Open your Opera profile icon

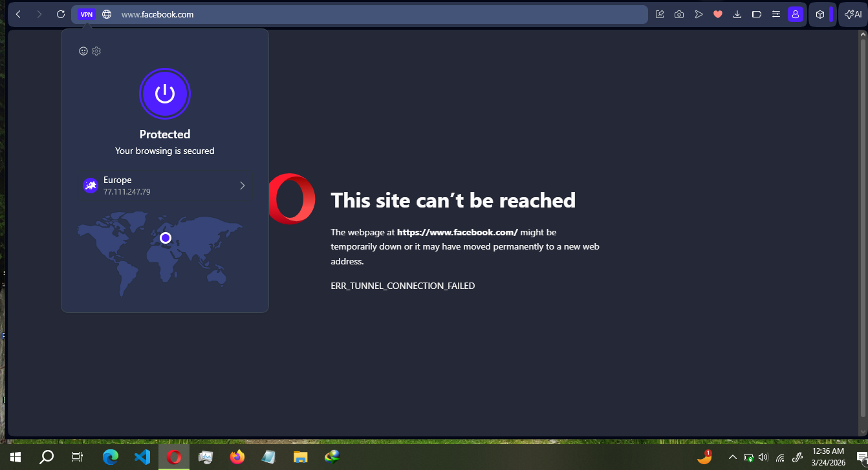(x=795, y=14)
